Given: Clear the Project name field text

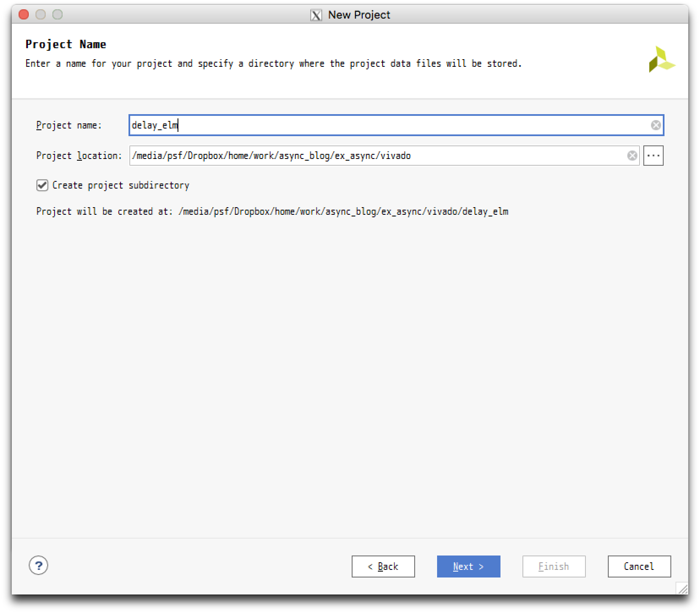Looking at the screenshot, I should pos(656,125).
